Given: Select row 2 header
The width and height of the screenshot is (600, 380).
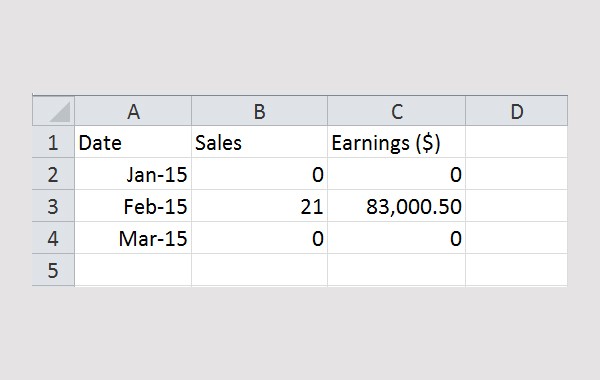Looking at the screenshot, I should [x=53, y=174].
